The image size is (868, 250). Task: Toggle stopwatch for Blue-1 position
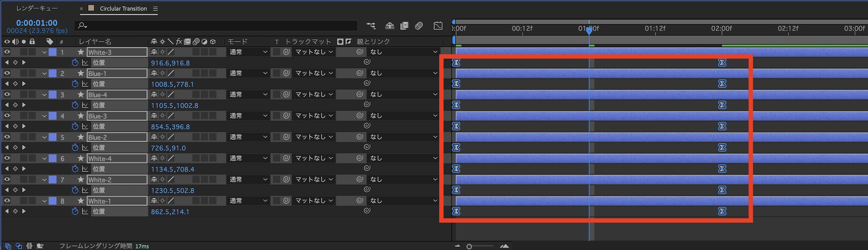pyautogui.click(x=75, y=84)
